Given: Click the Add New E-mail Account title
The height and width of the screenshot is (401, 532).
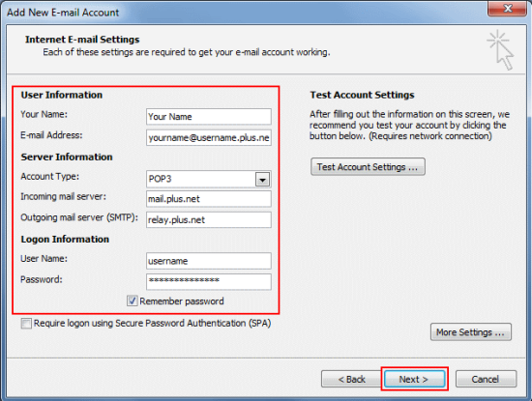Looking at the screenshot, I should [x=63, y=13].
